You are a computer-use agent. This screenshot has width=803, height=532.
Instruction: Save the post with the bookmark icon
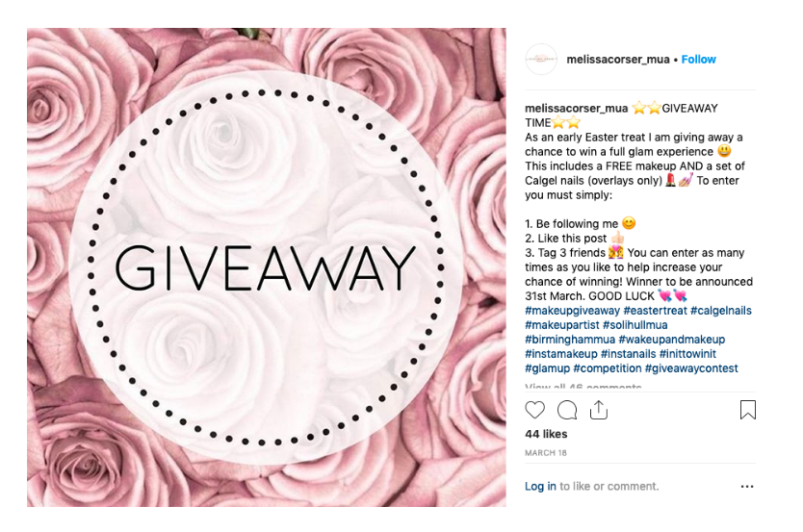coord(748,410)
